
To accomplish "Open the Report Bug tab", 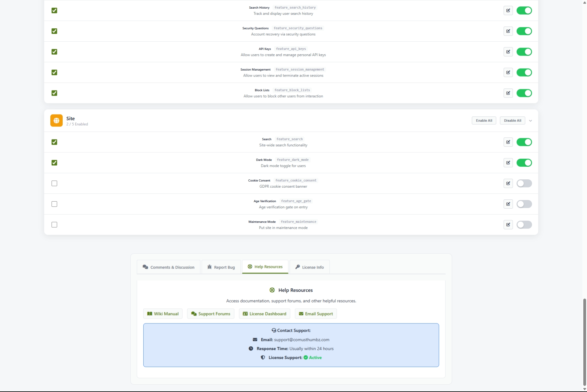I will pyautogui.click(x=221, y=267).
